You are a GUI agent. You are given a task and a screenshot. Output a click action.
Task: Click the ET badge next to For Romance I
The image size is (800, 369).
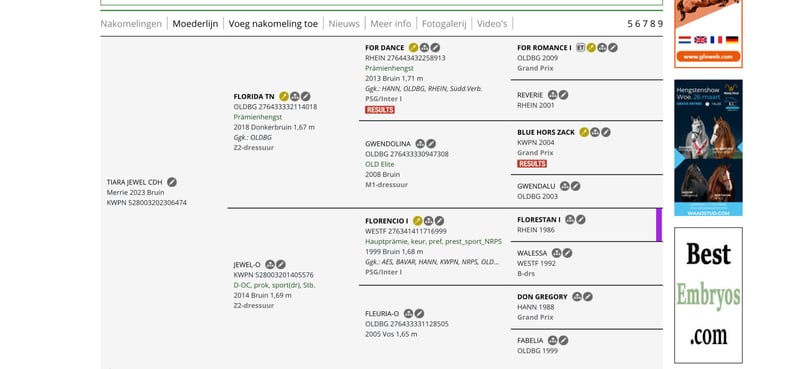click(x=580, y=47)
